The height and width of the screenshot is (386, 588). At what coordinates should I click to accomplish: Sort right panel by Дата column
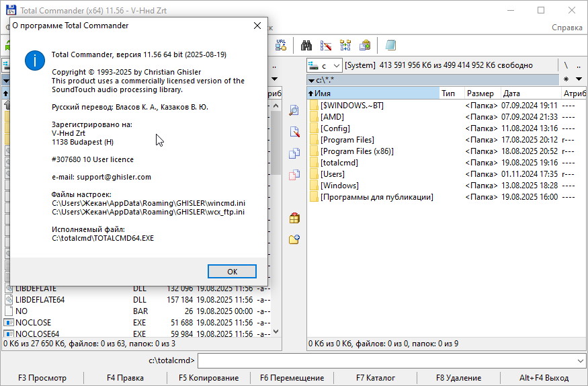pos(530,93)
